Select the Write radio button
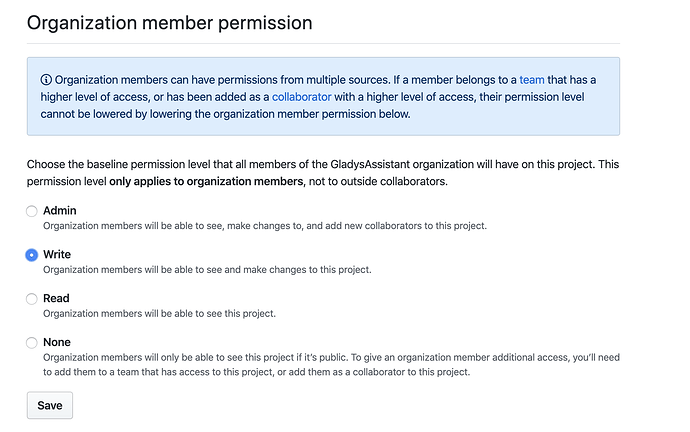The image size is (690, 432). pos(32,255)
